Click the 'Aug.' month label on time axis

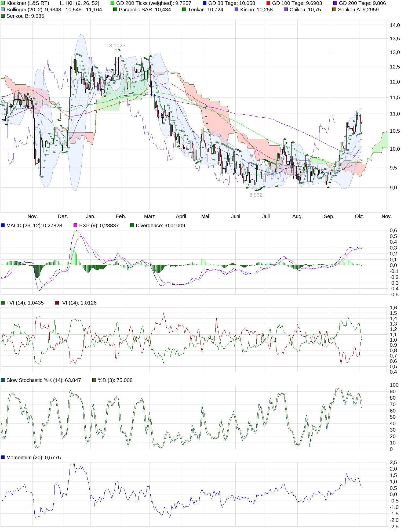click(297, 216)
